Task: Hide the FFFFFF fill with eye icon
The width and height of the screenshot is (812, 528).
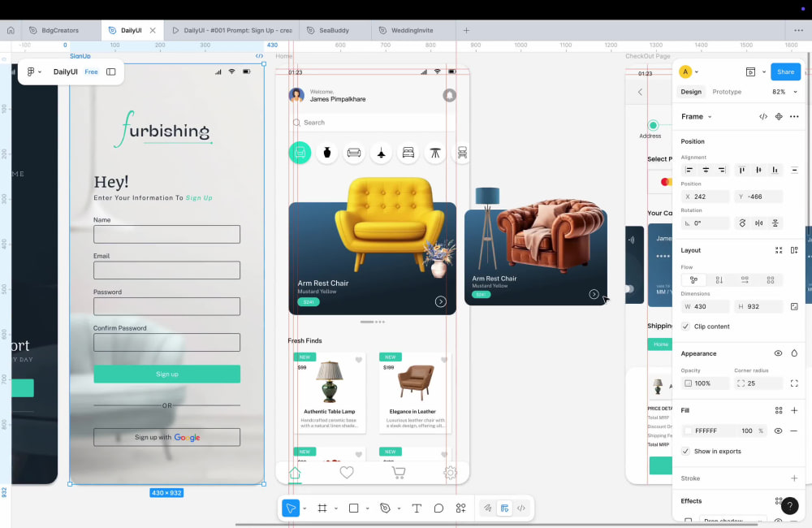Action: pos(779,431)
